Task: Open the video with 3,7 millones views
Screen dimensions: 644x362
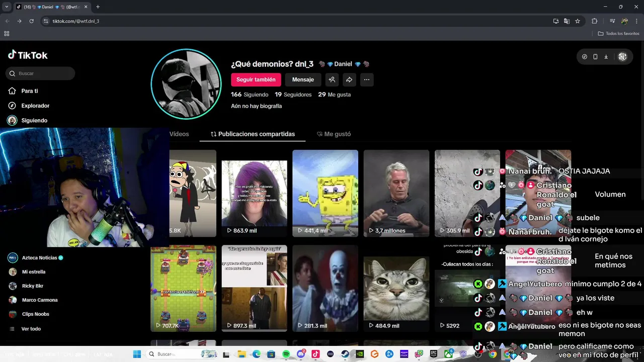Action: pyautogui.click(x=396, y=194)
